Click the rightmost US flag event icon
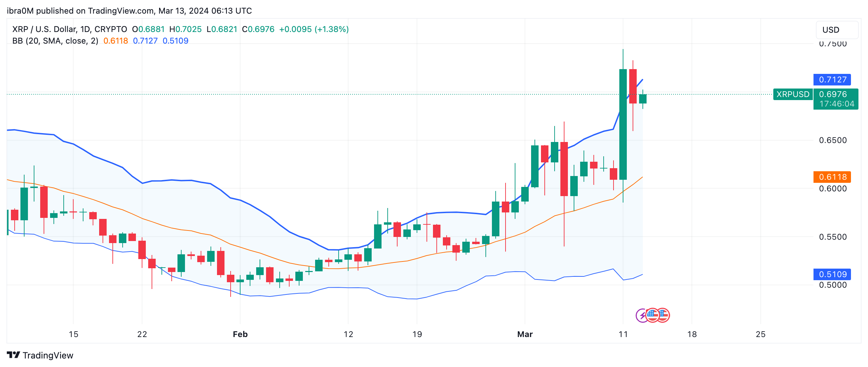The image size is (868, 367). point(664,315)
